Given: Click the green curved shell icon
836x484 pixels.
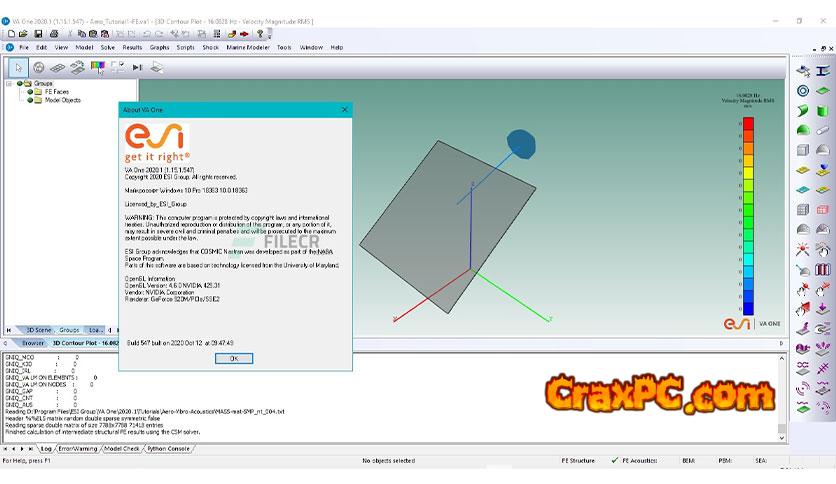Looking at the screenshot, I should (803, 110).
